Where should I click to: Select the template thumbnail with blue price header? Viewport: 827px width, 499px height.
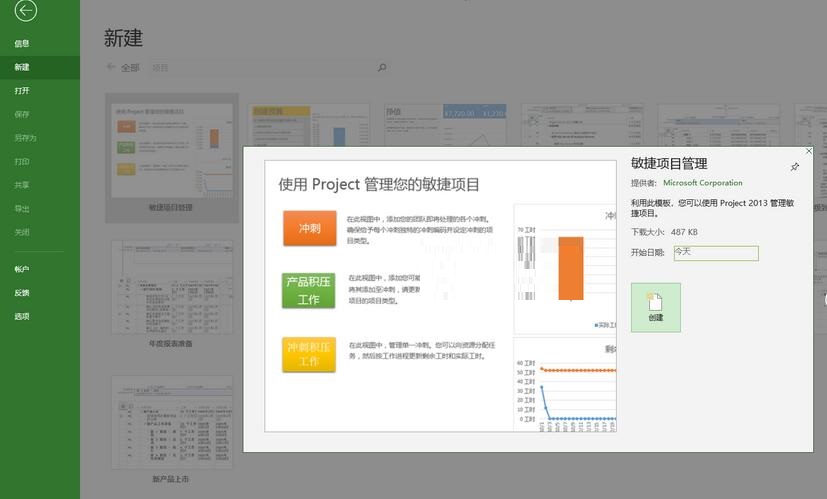[446, 125]
